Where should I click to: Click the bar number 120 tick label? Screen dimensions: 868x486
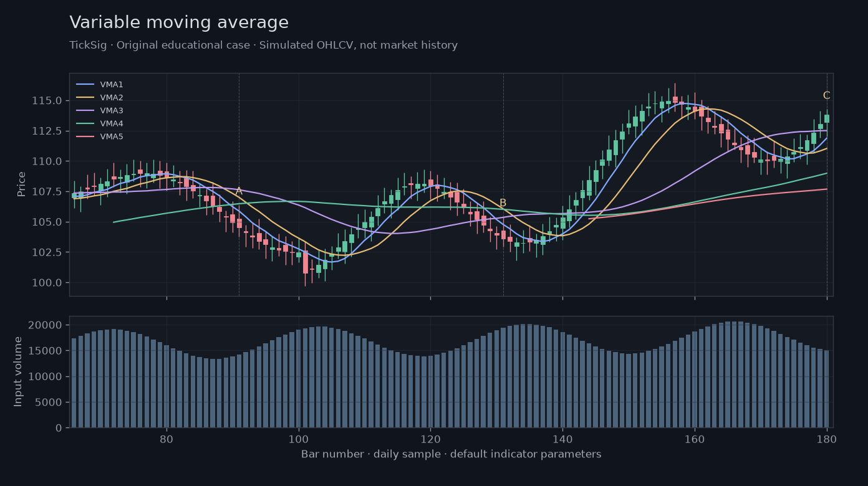[430, 439]
